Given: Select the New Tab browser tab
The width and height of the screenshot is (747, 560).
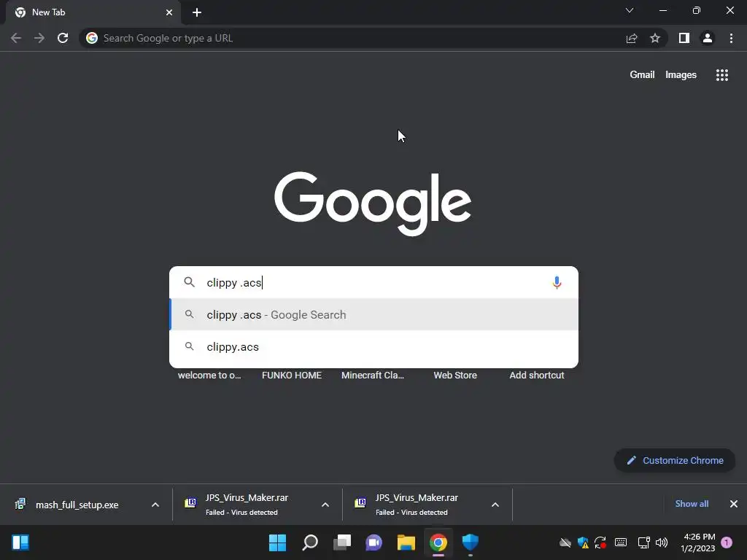Looking at the screenshot, I should (x=93, y=12).
